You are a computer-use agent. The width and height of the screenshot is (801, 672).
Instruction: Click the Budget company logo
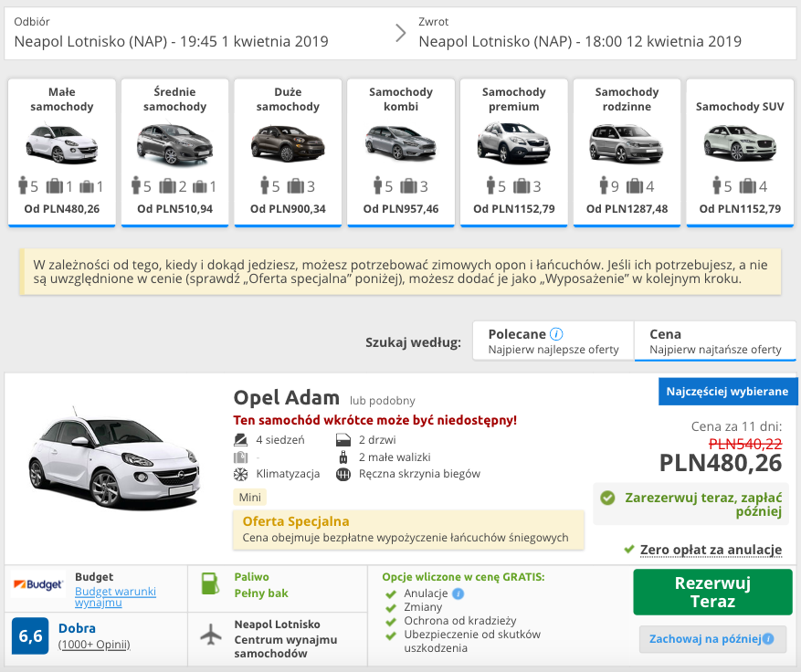click(x=37, y=584)
